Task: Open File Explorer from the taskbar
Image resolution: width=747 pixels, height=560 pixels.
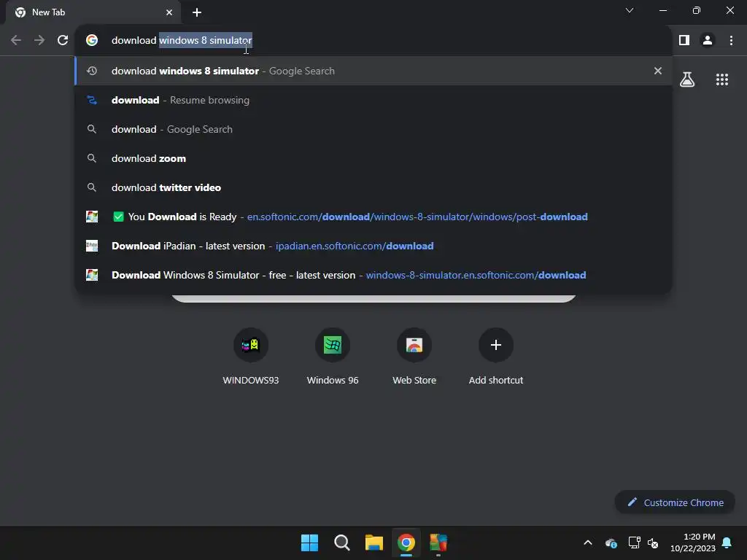Action: 374,542
